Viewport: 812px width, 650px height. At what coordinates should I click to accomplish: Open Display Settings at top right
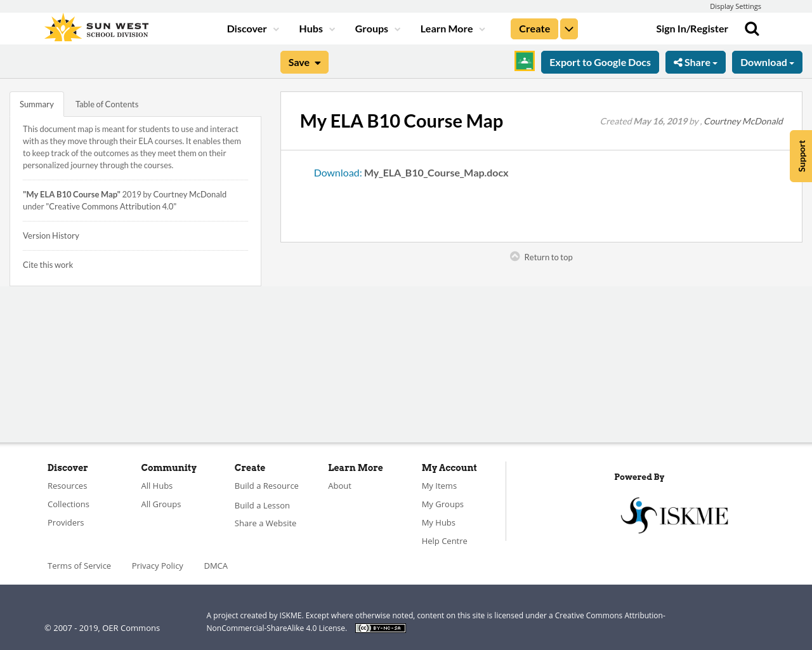735,6
